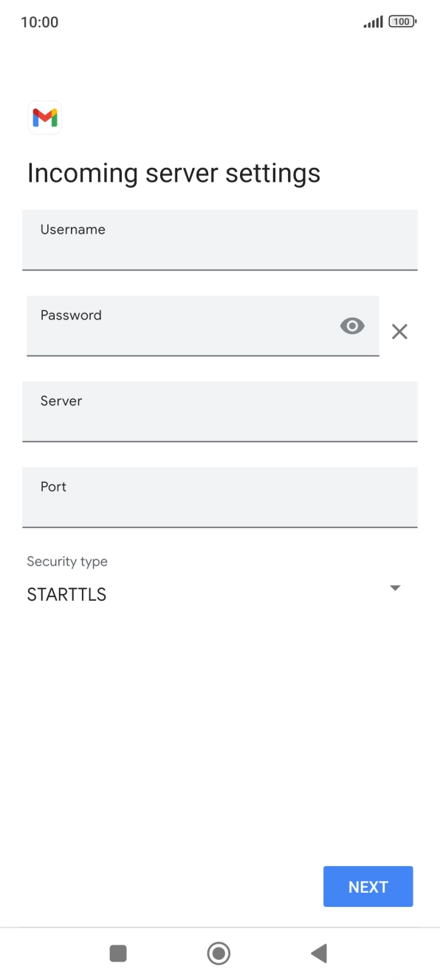Image resolution: width=440 pixels, height=980 pixels.
Task: Click the dropdown arrow next to STARTTLS
Action: pos(395,588)
